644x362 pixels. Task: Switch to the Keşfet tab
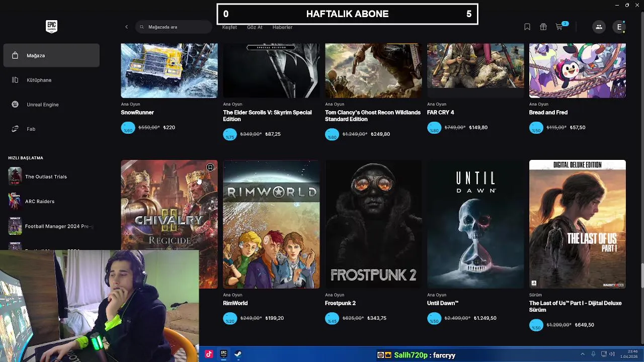pyautogui.click(x=229, y=27)
